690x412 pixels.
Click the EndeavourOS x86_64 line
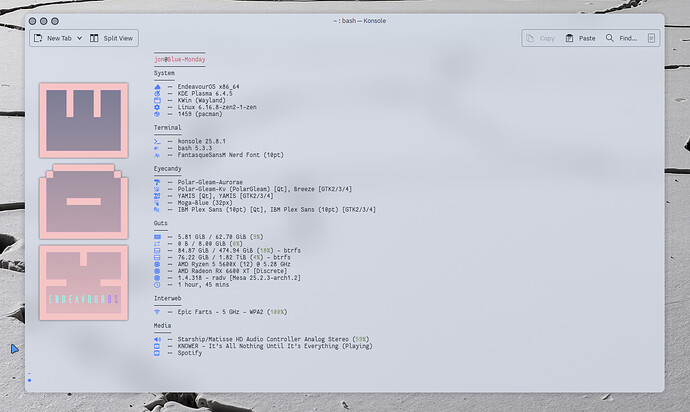pyautogui.click(x=209, y=87)
